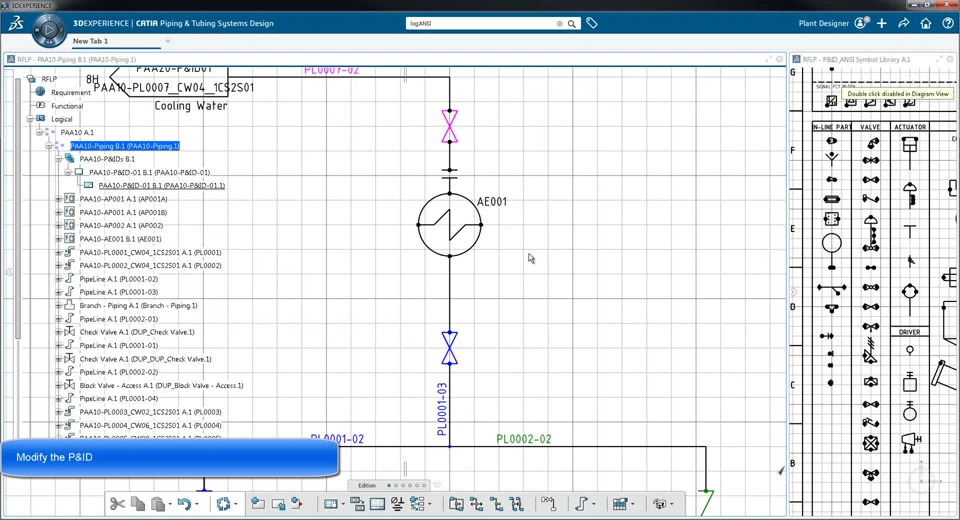The height and width of the screenshot is (520, 960).
Task: Click the heart favorites icon beside Edition dots
Action: [x=437, y=485]
